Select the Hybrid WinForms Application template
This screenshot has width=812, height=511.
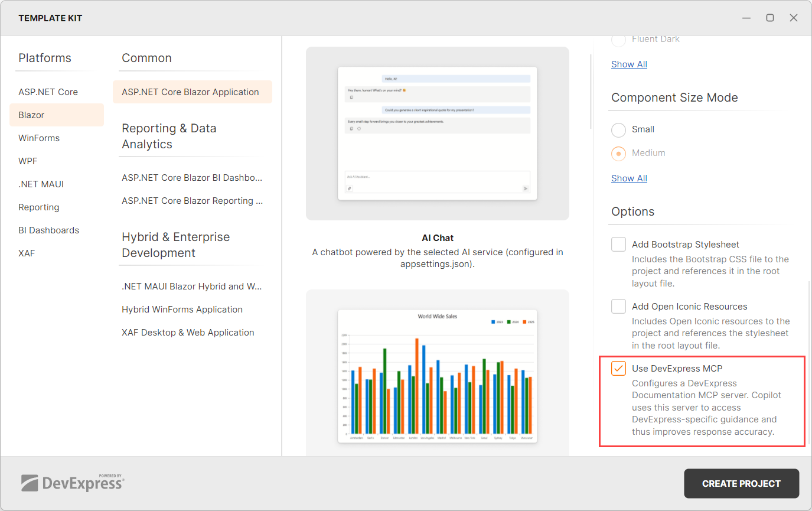coord(182,309)
